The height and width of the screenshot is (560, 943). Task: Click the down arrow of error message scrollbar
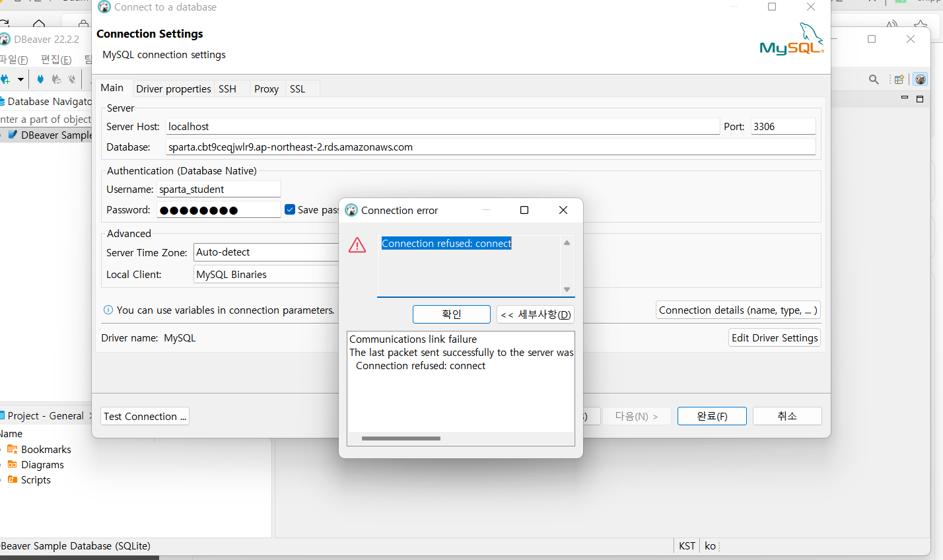[x=567, y=289]
